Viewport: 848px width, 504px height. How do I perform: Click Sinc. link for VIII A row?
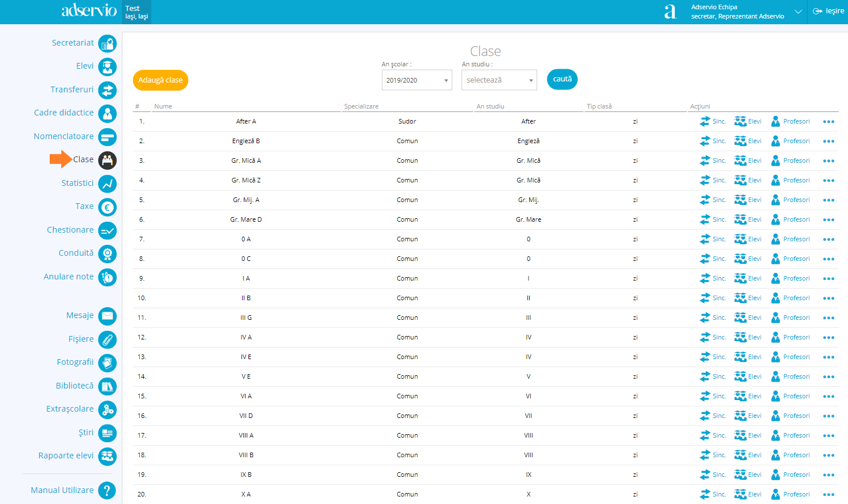point(719,435)
